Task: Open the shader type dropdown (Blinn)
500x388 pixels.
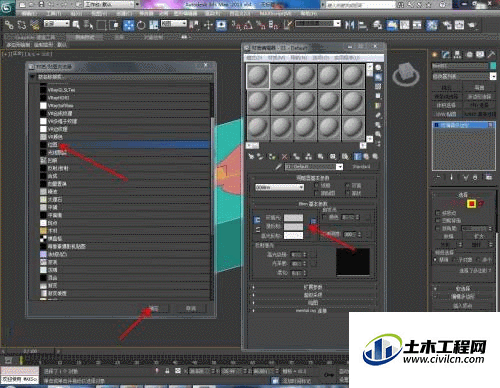Action: click(x=279, y=187)
